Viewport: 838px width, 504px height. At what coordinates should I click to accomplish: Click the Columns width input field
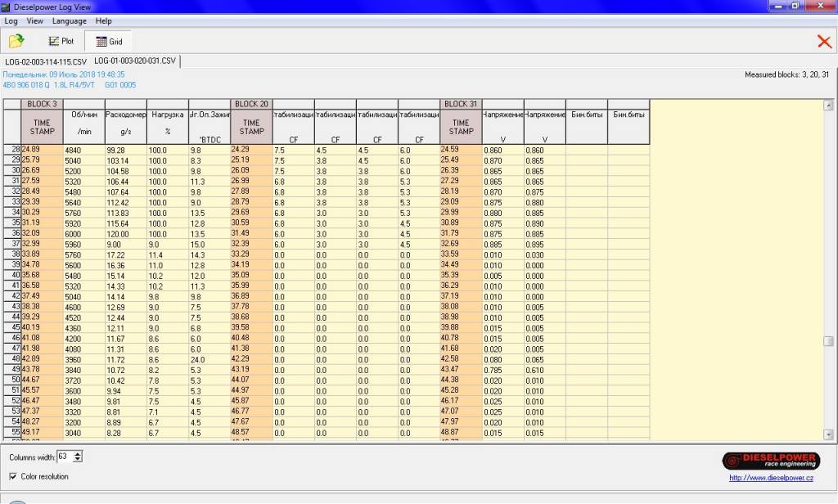(64, 457)
